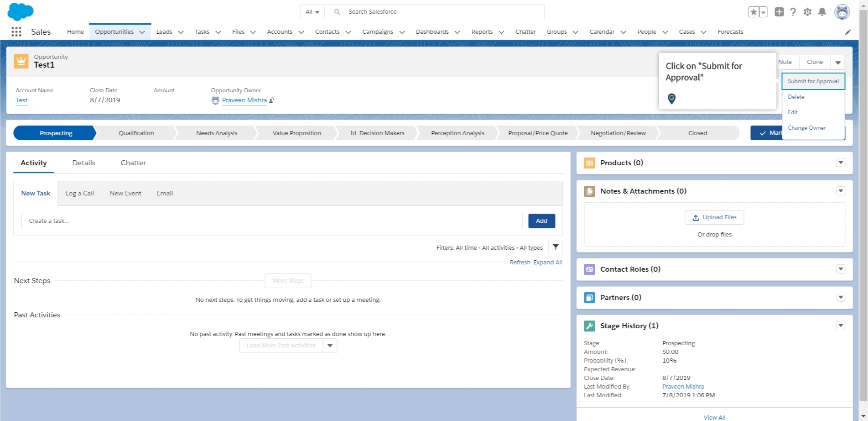Open the Load More Past Activities dropdown arrow
This screenshot has width=868, height=421.
330,346
